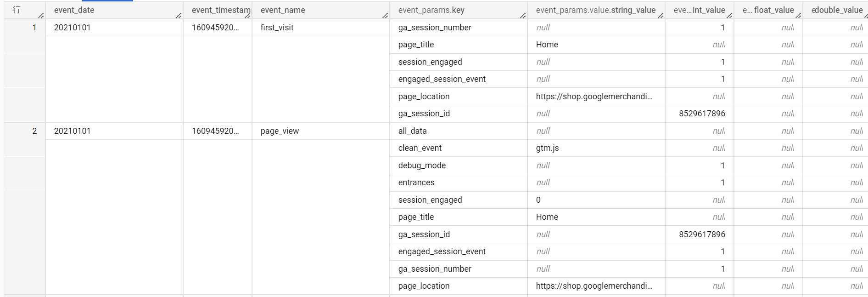Select the event_date column header
Viewport: 868px width, 297px height.
pos(73,10)
